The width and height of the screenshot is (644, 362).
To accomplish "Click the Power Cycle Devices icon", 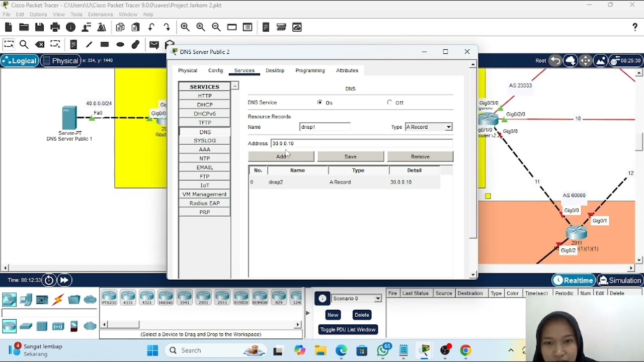I will click(49, 281).
